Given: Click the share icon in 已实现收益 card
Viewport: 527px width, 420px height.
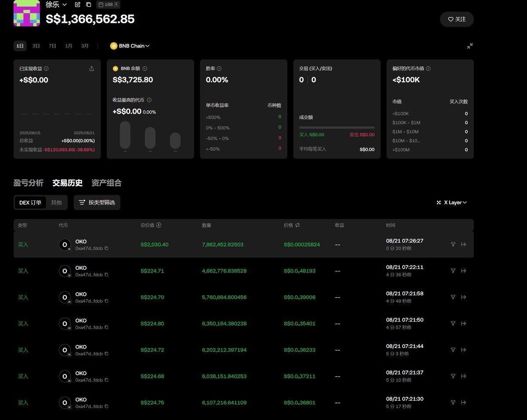Looking at the screenshot, I should click(91, 69).
